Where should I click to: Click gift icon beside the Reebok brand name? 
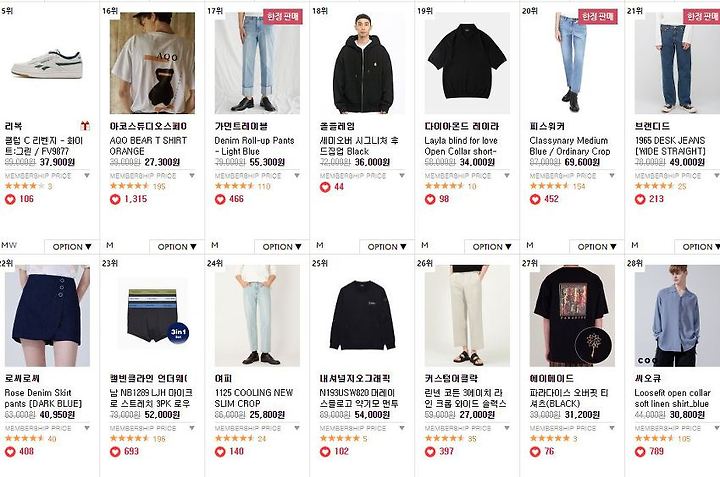coord(84,125)
